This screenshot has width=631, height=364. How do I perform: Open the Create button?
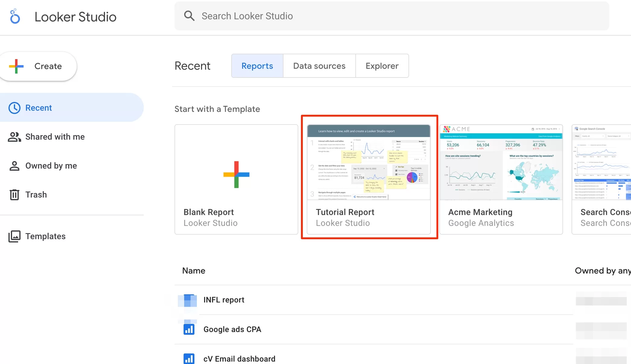38,66
